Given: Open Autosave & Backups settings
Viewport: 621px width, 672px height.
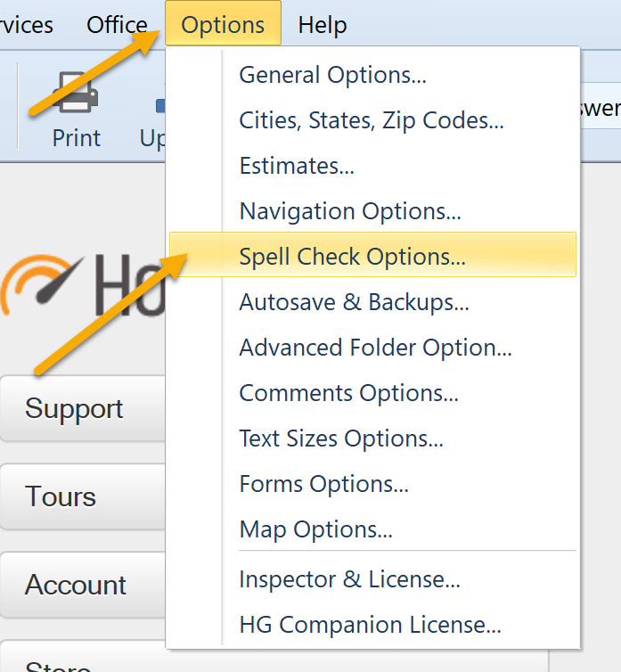Looking at the screenshot, I should [x=354, y=302].
